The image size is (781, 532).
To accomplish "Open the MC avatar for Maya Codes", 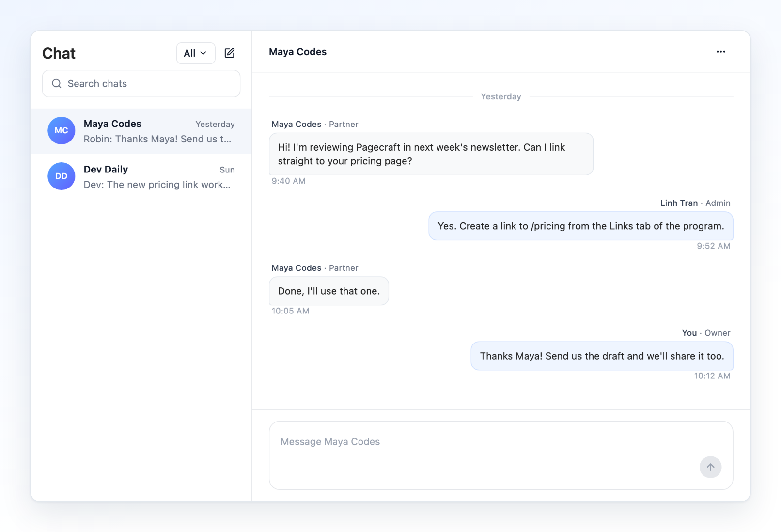I will [x=62, y=131].
